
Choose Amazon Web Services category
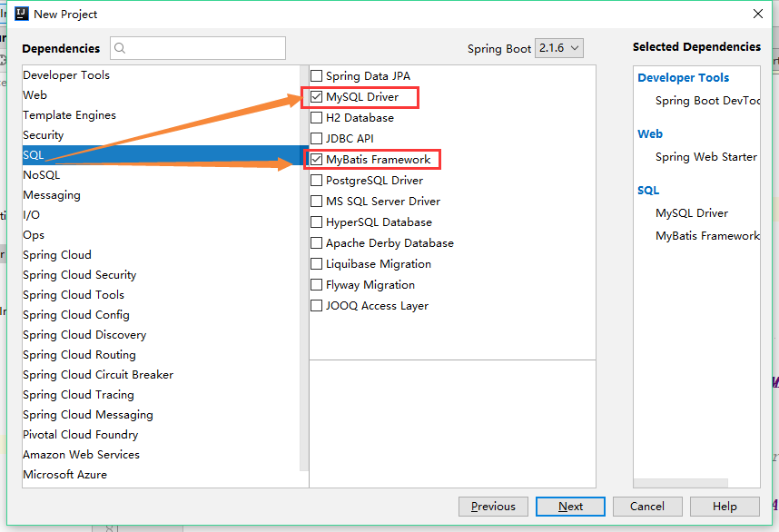pos(161,455)
